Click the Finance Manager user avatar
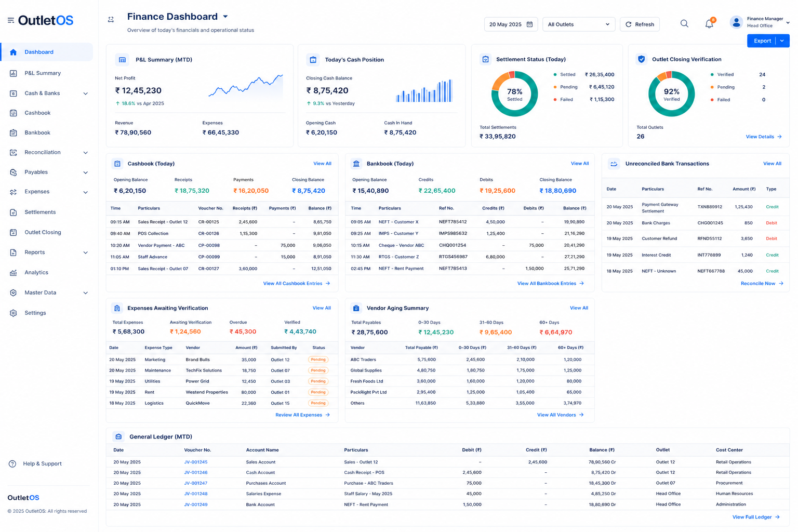Image resolution: width=798 pixels, height=532 pixels. tap(736, 22)
